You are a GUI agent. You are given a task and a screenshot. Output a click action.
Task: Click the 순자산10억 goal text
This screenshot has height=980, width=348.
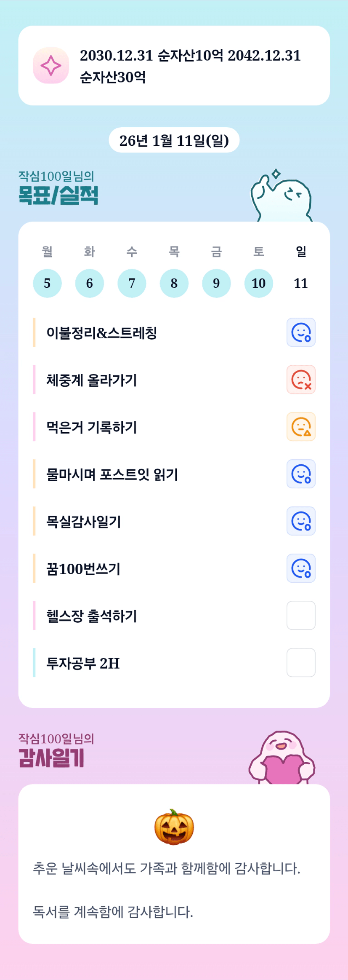tap(190, 56)
